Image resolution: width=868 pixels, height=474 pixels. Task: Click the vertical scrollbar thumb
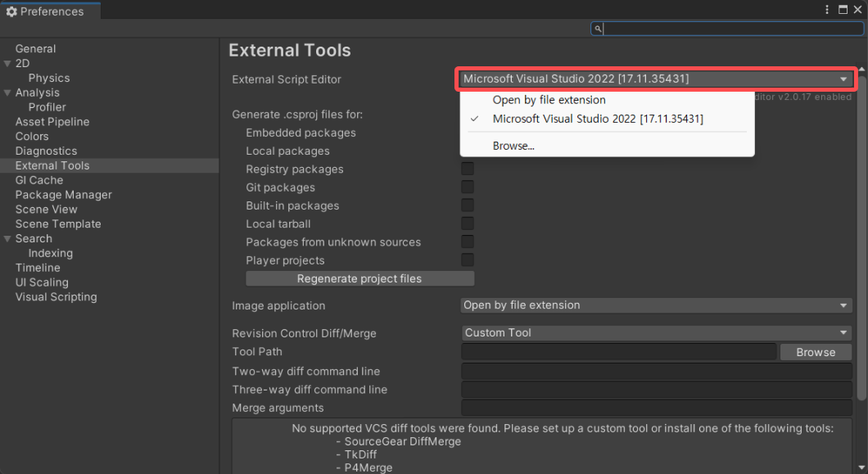861,237
